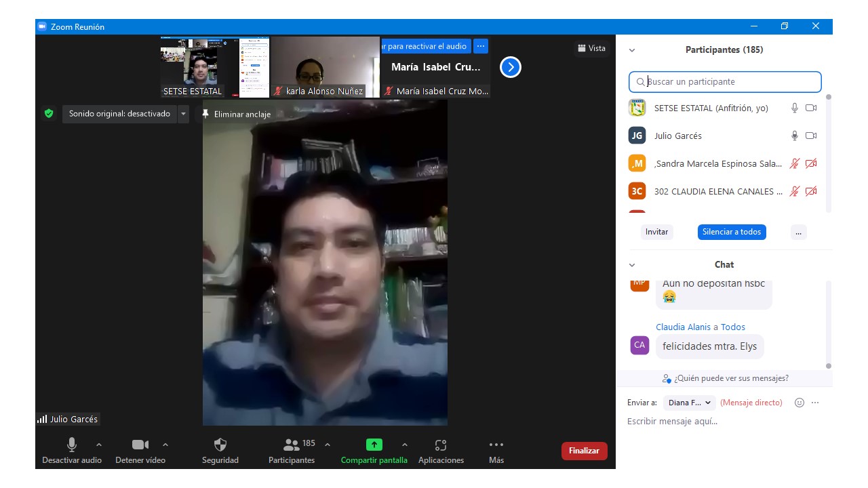The width and height of the screenshot is (868, 488).
Task: Click the chat panel scrollbar
Action: coord(828,324)
